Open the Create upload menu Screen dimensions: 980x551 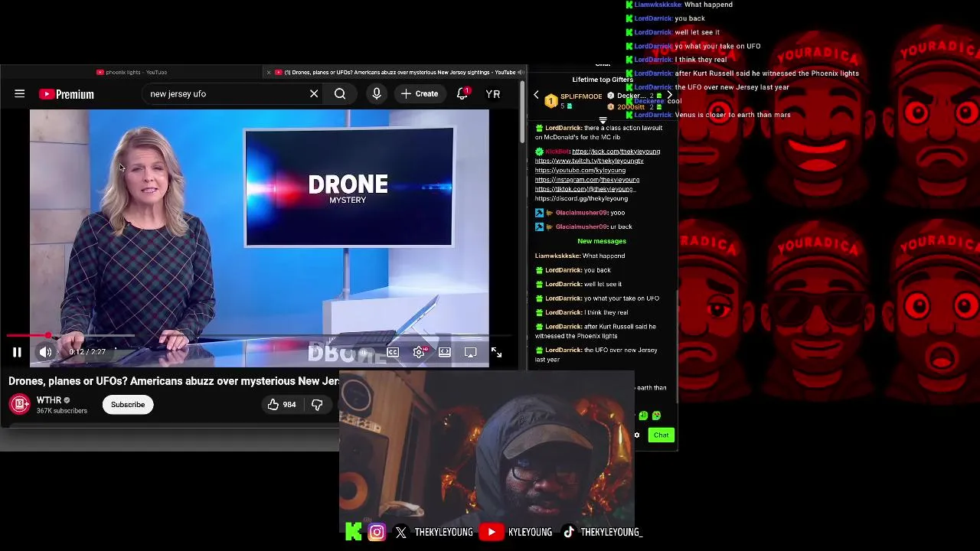pyautogui.click(x=419, y=94)
